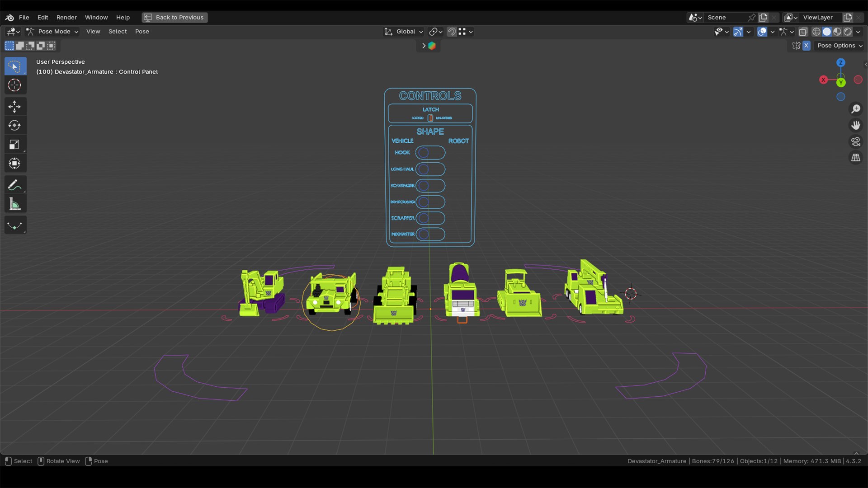
Task: Click the Scene name field
Action: click(726, 18)
